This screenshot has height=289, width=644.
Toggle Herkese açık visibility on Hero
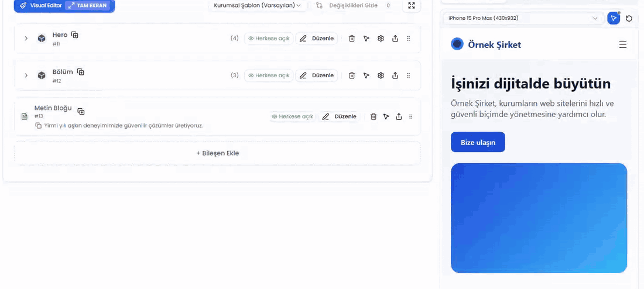pyautogui.click(x=269, y=39)
